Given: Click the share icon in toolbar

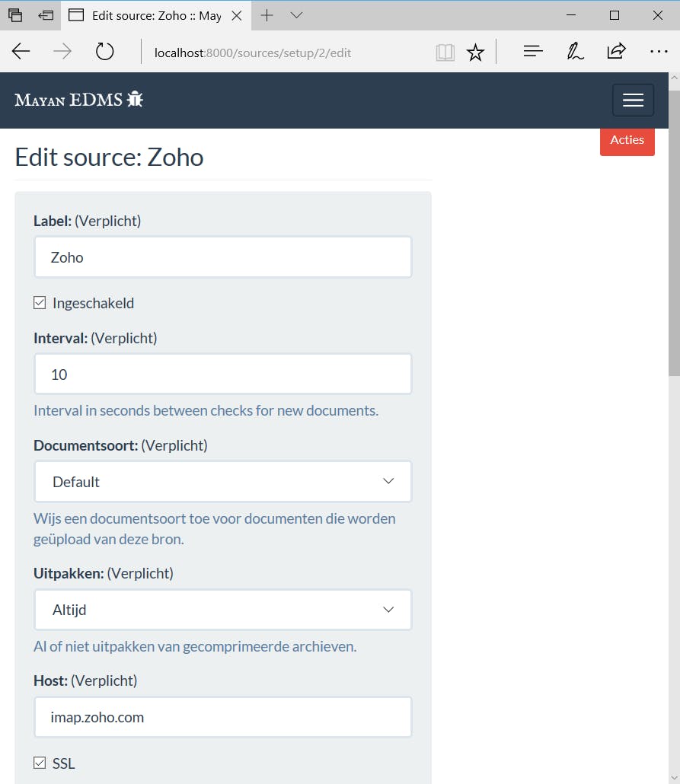Looking at the screenshot, I should (x=616, y=52).
